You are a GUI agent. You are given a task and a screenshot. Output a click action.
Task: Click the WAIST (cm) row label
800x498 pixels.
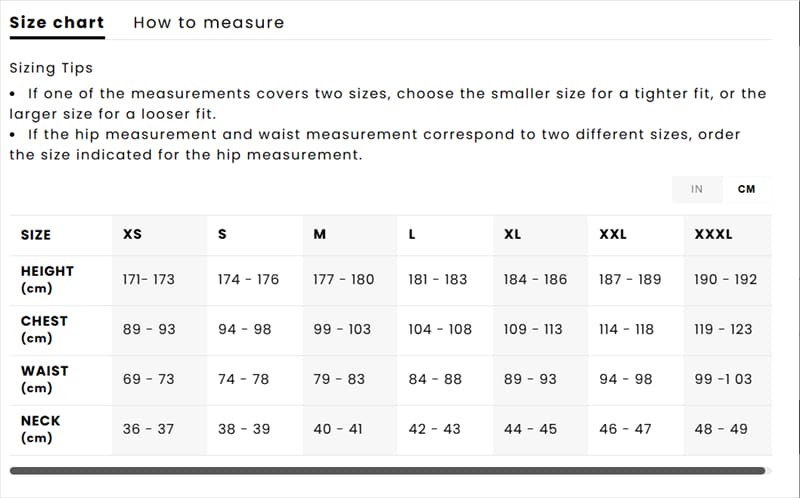click(x=45, y=380)
